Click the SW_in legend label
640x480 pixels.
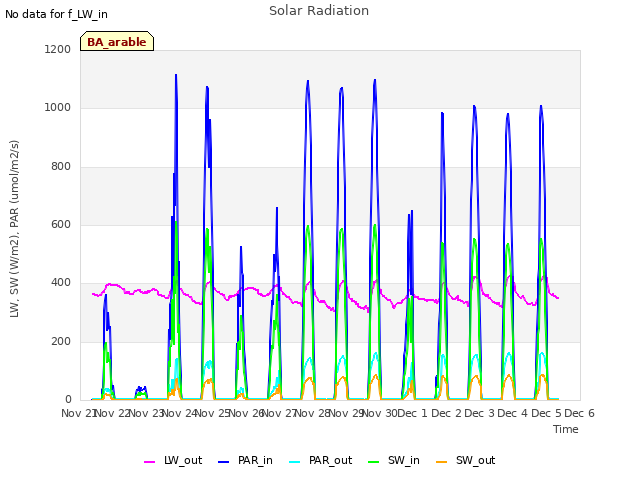404,460
